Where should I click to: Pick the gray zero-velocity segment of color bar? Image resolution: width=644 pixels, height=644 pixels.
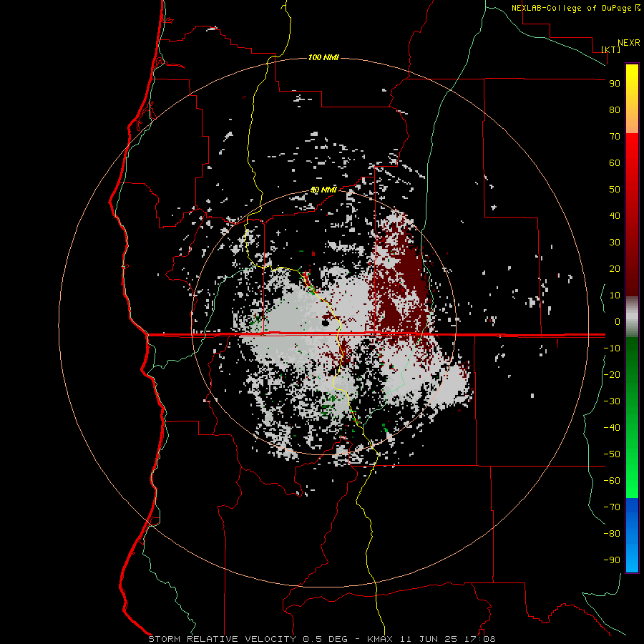(x=632, y=317)
